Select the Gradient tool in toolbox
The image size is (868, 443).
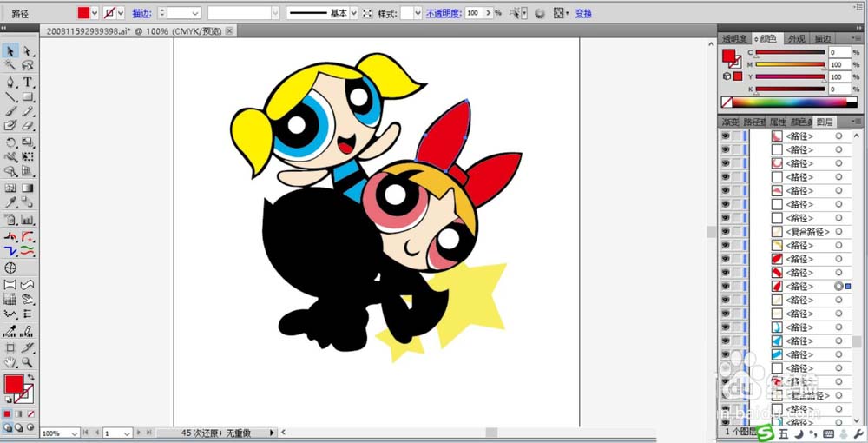pos(28,188)
